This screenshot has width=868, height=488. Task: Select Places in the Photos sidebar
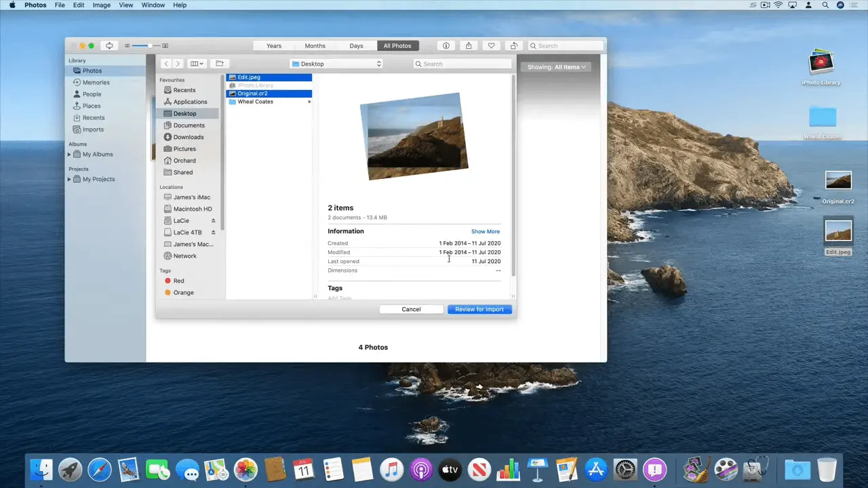coord(92,106)
